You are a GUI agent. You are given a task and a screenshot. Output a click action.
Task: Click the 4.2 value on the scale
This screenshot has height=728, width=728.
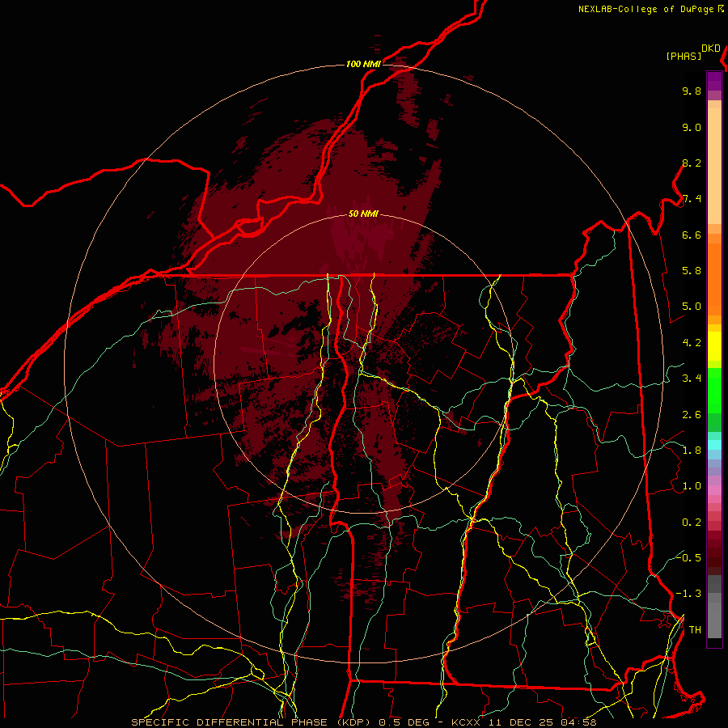coord(692,343)
